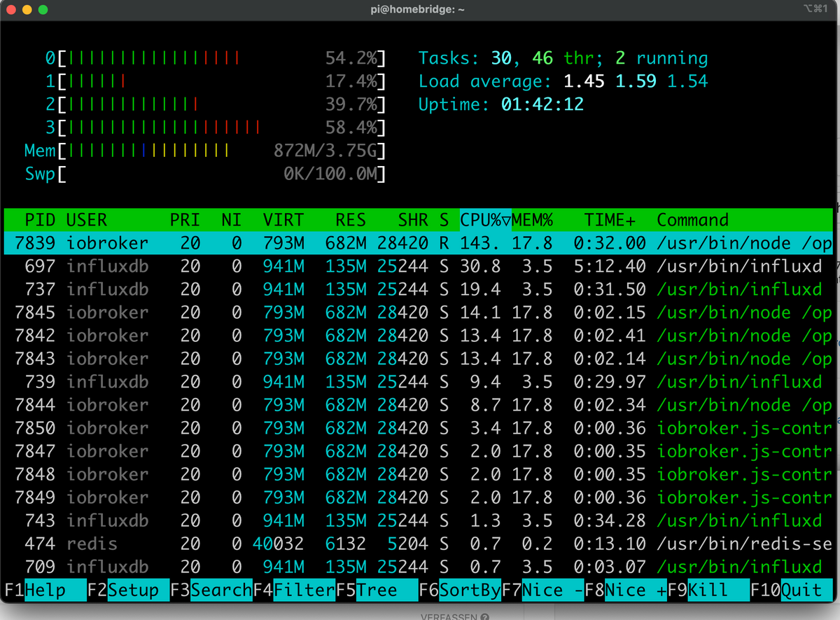Viewport: 840px width, 620px height.
Task: Select the process row with PID 7842
Action: click(418, 336)
